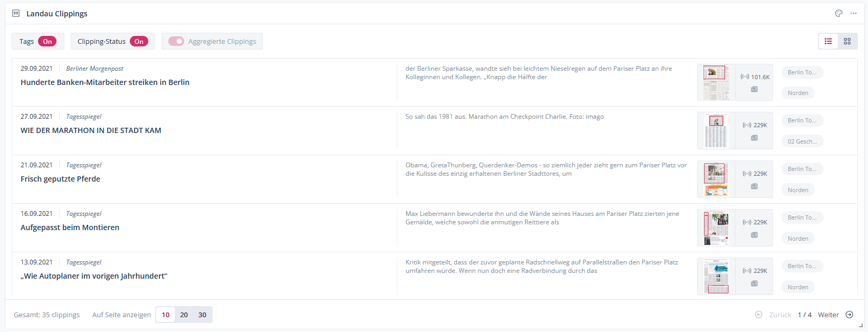This screenshot has width=868, height=332.
Task: Open thumbnail for Wie Autoplaner article
Action: (x=716, y=276)
